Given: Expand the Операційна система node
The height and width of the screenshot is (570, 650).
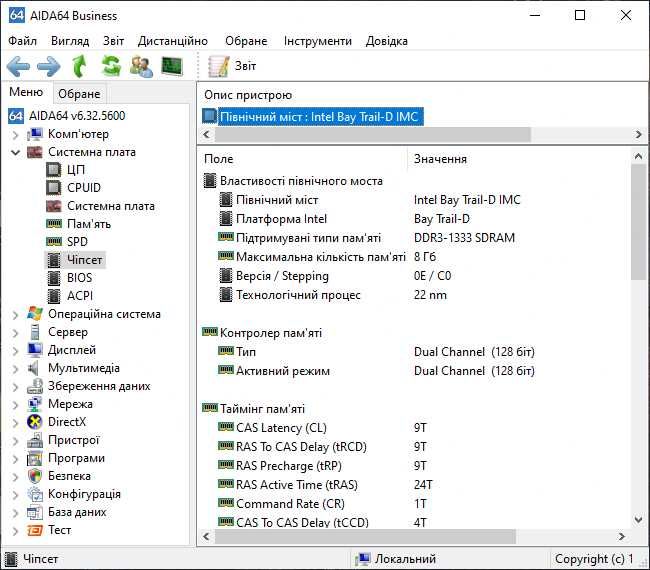Looking at the screenshot, I should (x=15, y=315).
